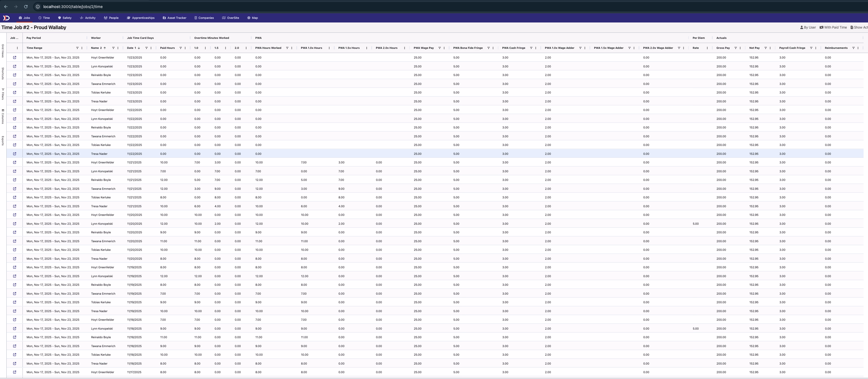Open filter for PWA Bona Fide Fringe column

(x=488, y=48)
